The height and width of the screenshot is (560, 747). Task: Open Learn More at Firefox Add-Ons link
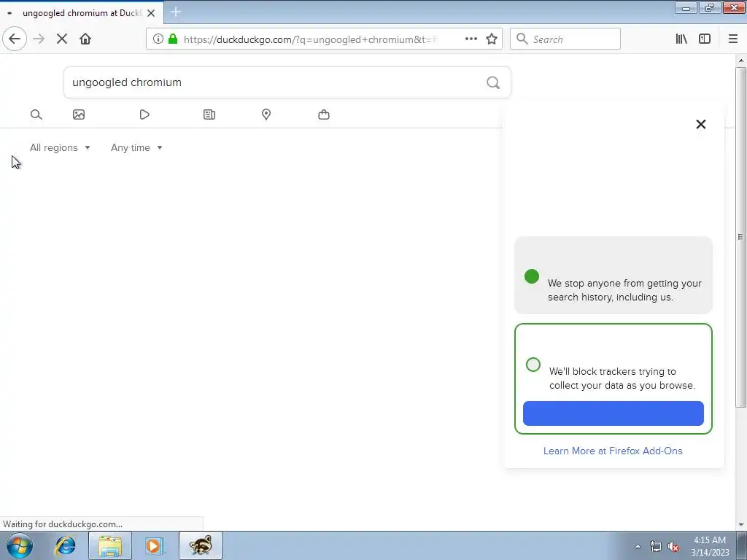tap(613, 451)
